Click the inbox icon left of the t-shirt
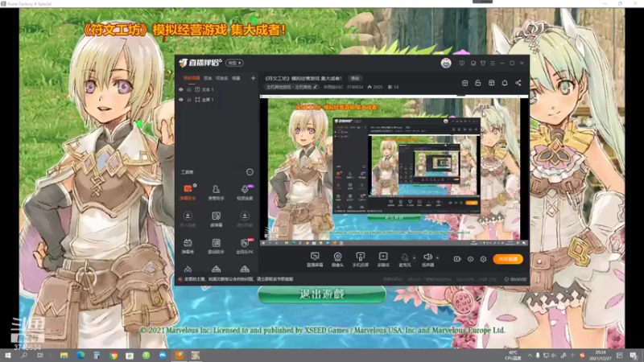644x362 pixels. coord(473,64)
